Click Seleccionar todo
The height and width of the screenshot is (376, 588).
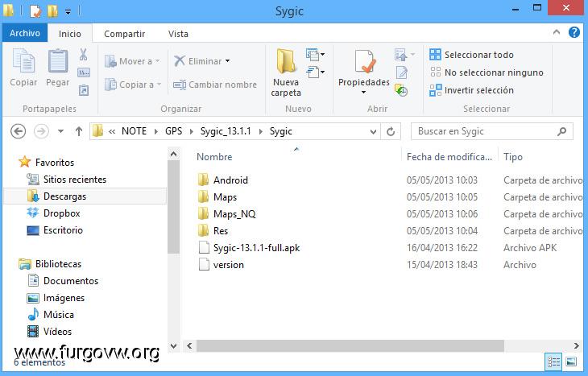click(x=471, y=55)
